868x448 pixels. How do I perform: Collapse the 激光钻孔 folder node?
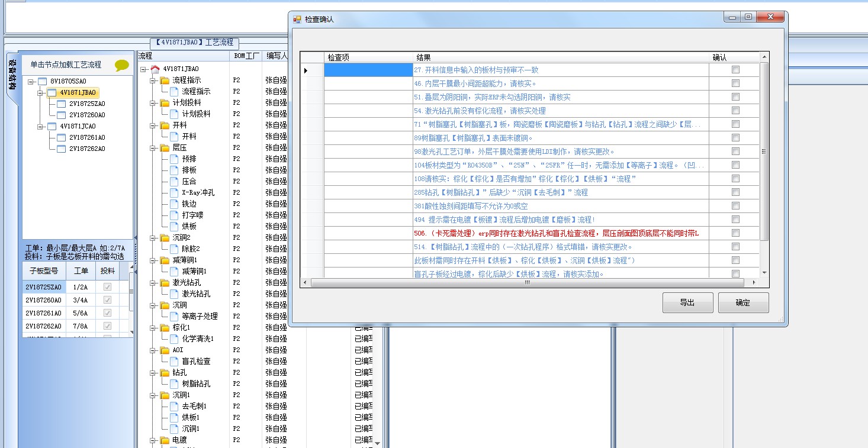coord(153,282)
